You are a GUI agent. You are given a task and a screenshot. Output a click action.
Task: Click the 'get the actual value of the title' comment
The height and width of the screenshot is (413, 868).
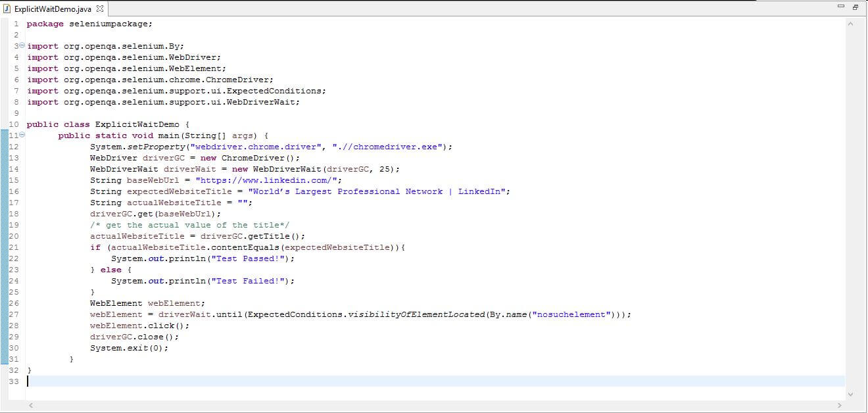tap(190, 225)
